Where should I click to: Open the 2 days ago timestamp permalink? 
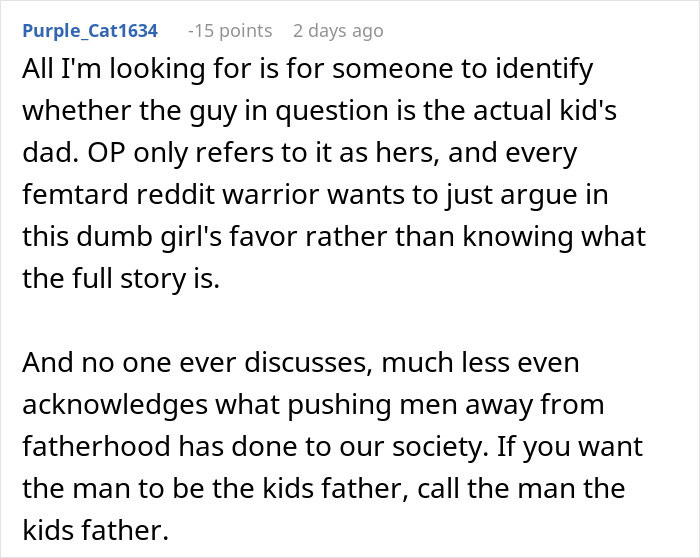point(338,31)
